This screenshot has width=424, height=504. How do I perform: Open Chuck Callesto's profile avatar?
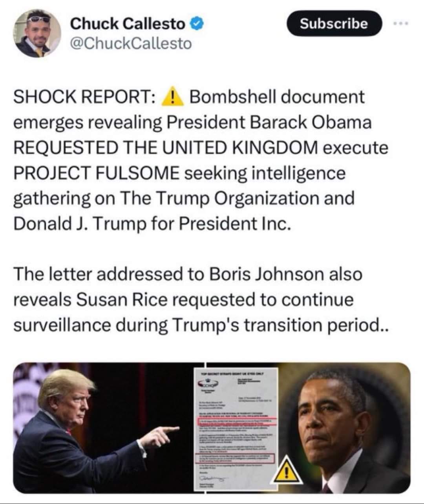tap(38, 34)
